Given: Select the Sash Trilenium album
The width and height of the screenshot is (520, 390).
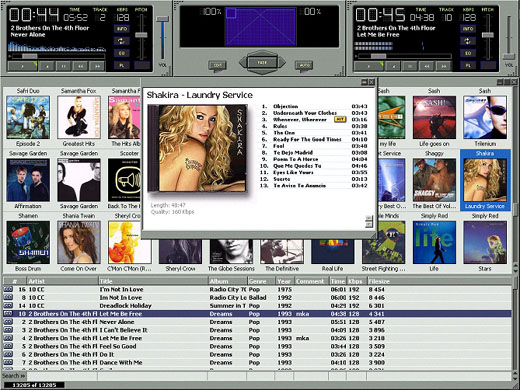Looking at the screenshot, I should pyautogui.click(x=485, y=117).
